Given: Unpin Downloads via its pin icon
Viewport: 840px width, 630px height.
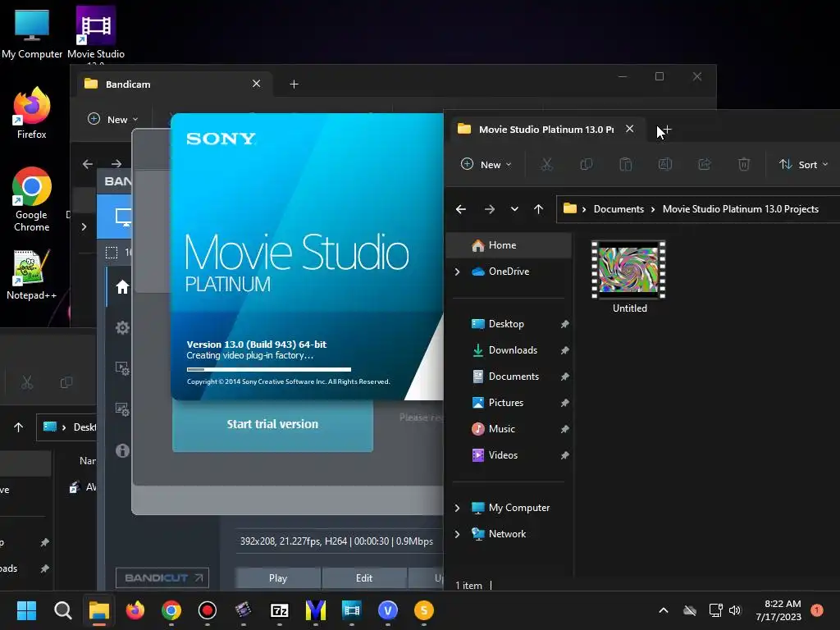Looking at the screenshot, I should click(564, 350).
